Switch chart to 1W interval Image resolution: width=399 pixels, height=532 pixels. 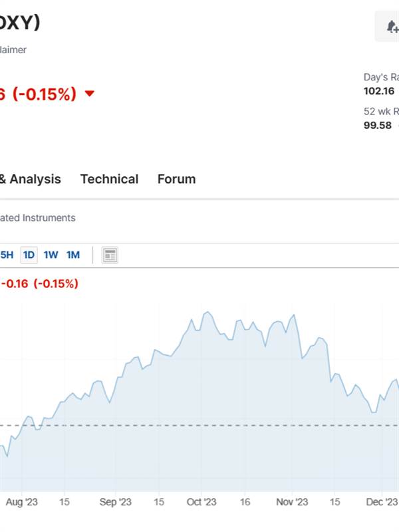[x=51, y=255]
